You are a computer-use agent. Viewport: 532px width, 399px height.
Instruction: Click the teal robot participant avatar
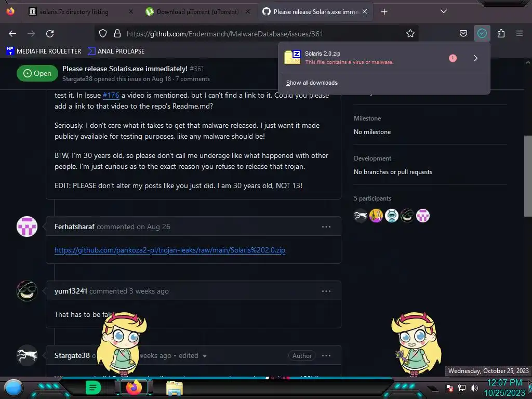coord(392,216)
